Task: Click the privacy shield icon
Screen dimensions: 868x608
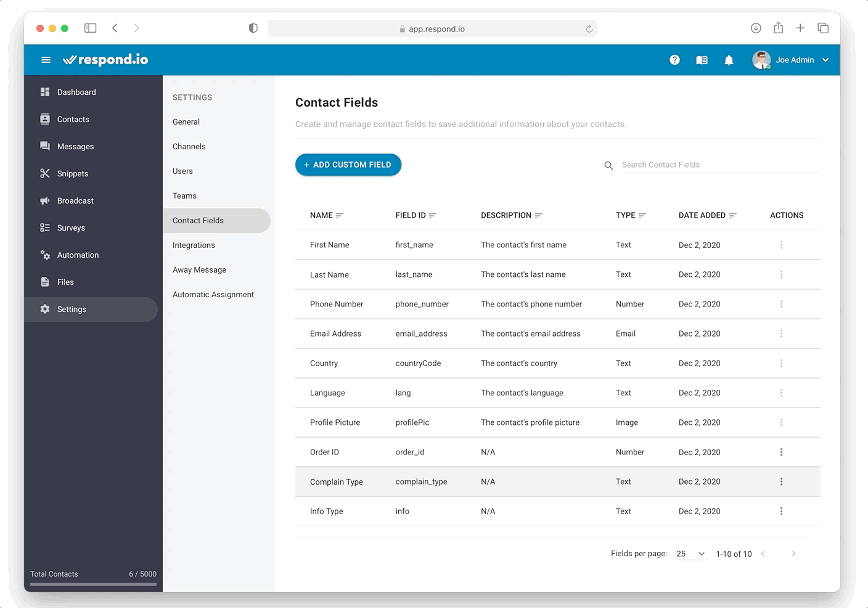Action: click(253, 28)
